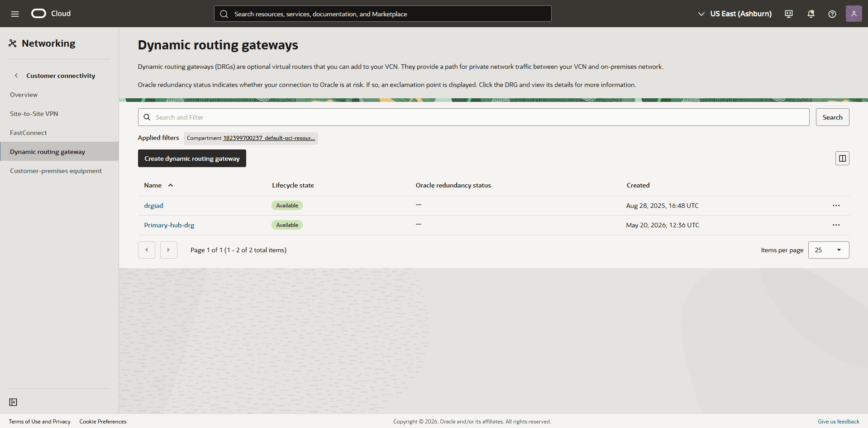Viewport: 868px width, 428px height.
Task: Click the Aug 28, 2025, 16:48 UTC date
Action: pos(662,206)
